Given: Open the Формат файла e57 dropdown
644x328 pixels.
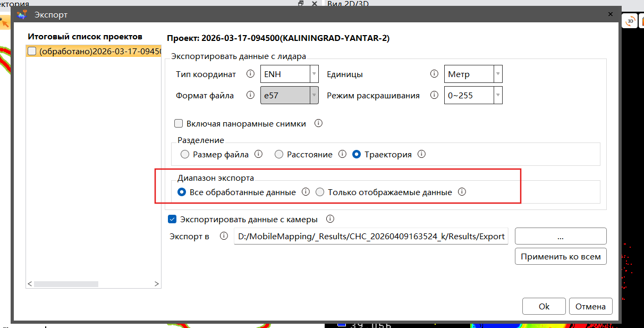Looking at the screenshot, I should point(289,96).
